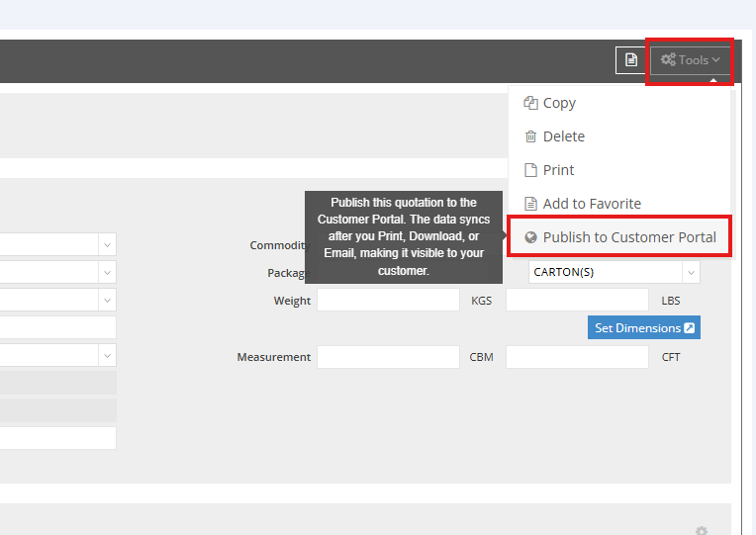
Task: Click the document icon button beside Tools
Action: pos(630,60)
